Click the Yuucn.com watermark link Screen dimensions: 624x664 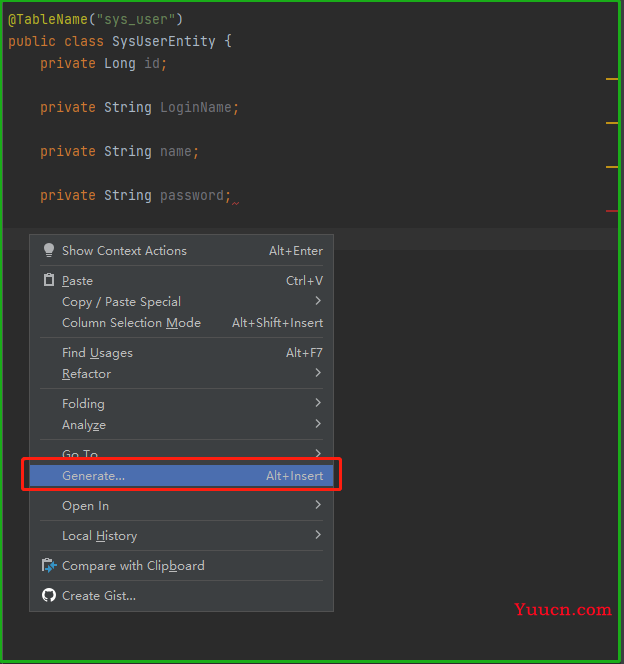(x=562, y=609)
